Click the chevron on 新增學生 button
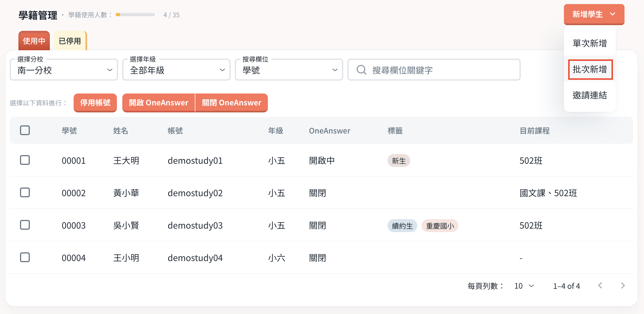Screen dimensions: 644x314 click(613, 14)
